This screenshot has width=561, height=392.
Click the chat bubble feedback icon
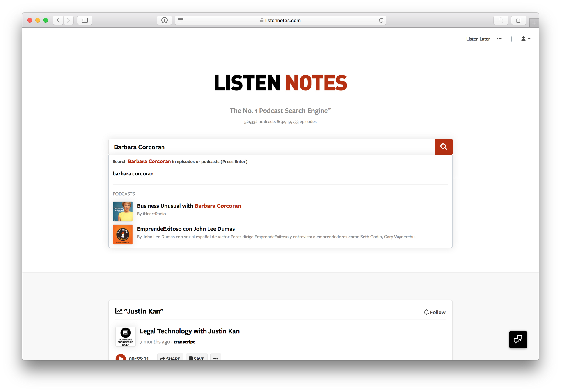point(518,339)
